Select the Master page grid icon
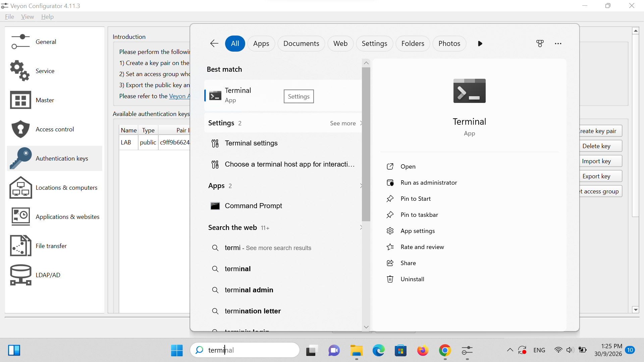Viewport: 644px width, 362px height. click(x=20, y=100)
